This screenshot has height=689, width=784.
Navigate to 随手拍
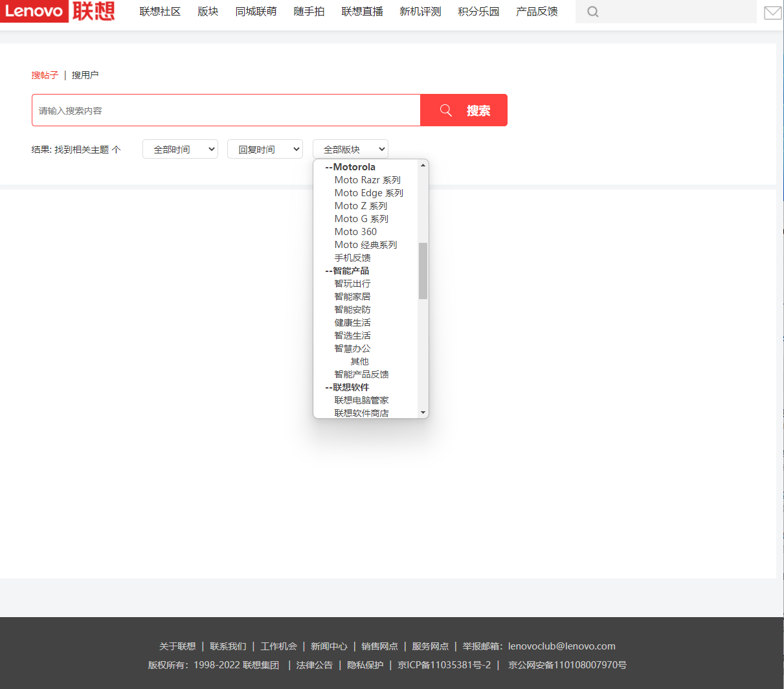(x=309, y=12)
